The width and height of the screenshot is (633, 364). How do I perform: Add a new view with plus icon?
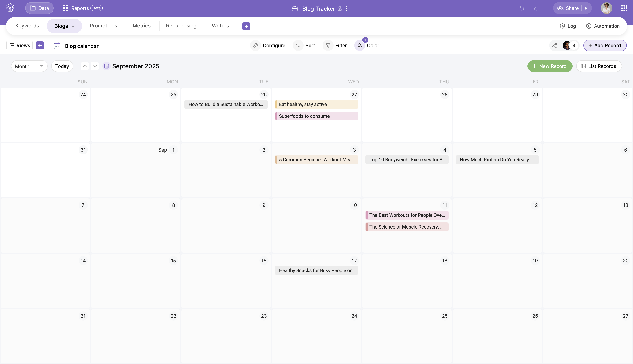[x=40, y=45]
